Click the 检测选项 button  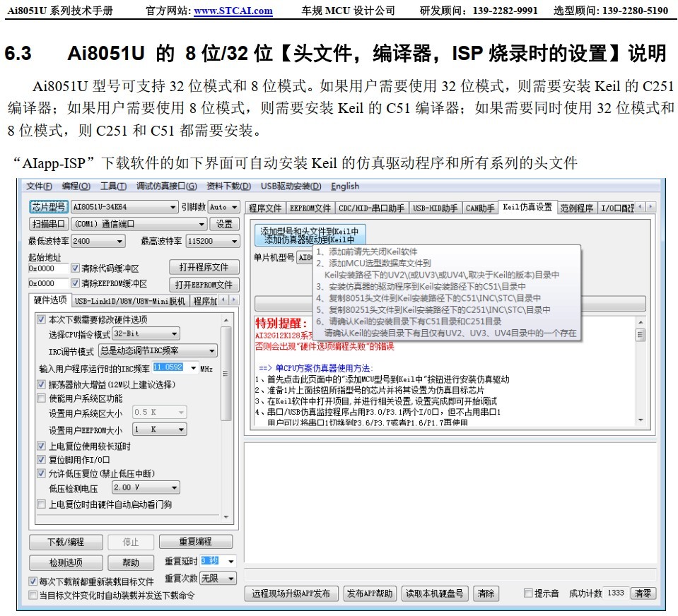pos(66,562)
